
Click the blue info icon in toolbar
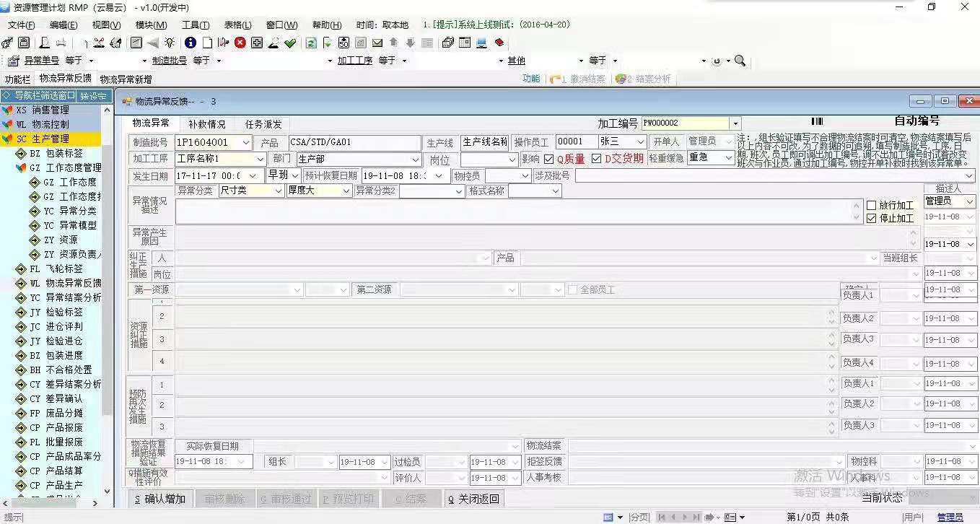point(191,43)
